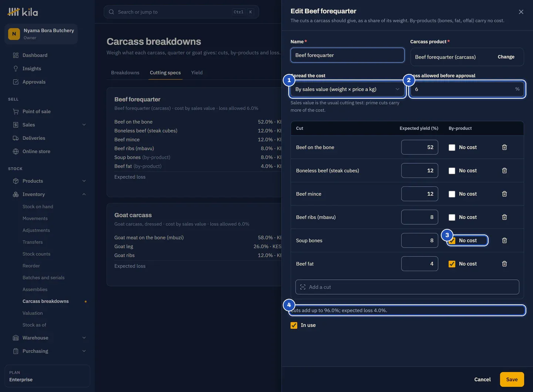Click the Approvals check icon
This screenshot has width=533, height=392.
pyautogui.click(x=16, y=82)
